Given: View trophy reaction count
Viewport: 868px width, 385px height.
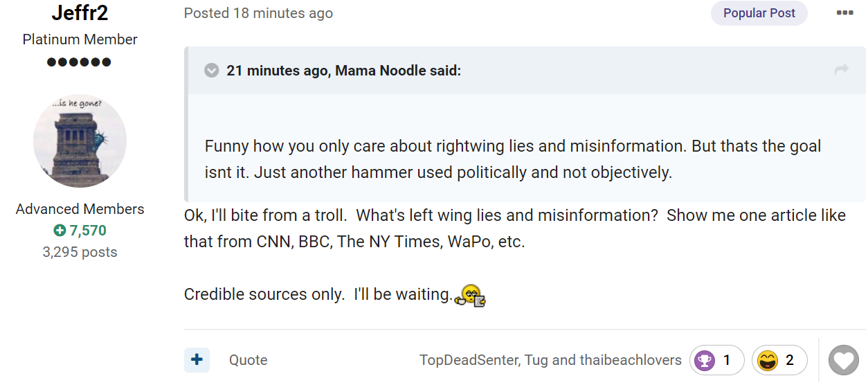Looking at the screenshot, I should click(x=716, y=360).
